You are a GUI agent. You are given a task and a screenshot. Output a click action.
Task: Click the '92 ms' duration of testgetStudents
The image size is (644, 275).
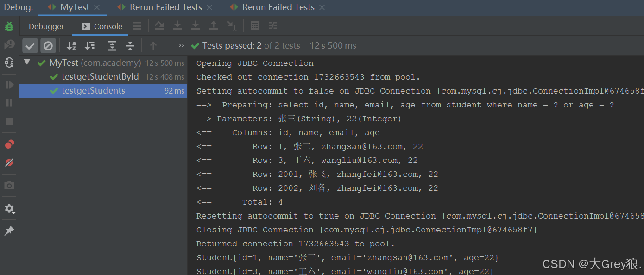174,91
